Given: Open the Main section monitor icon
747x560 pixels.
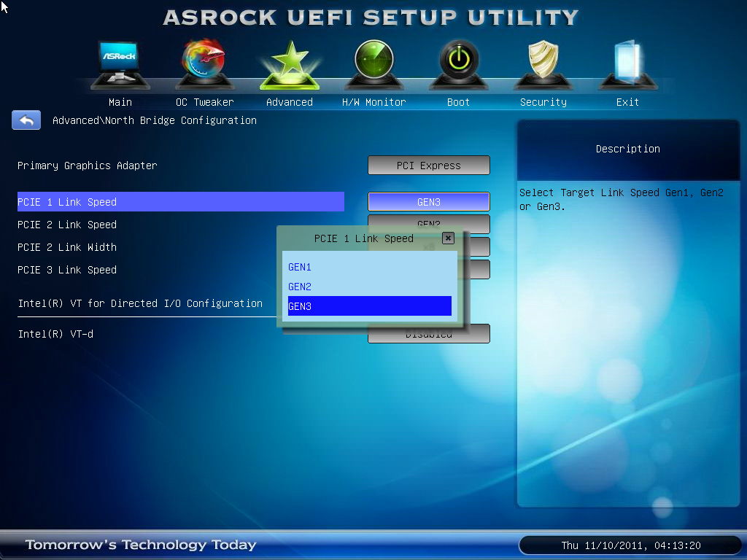Looking at the screenshot, I should (120, 64).
